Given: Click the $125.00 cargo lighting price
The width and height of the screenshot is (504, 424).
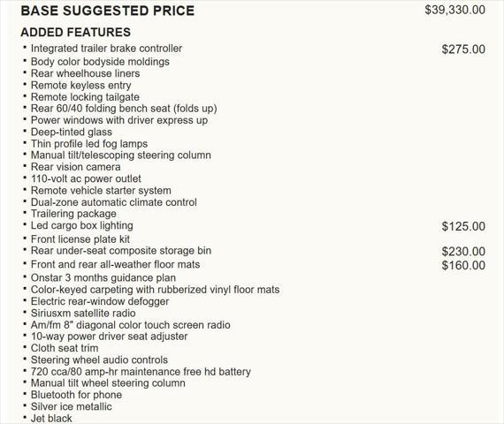Looking at the screenshot, I should click(x=463, y=226).
